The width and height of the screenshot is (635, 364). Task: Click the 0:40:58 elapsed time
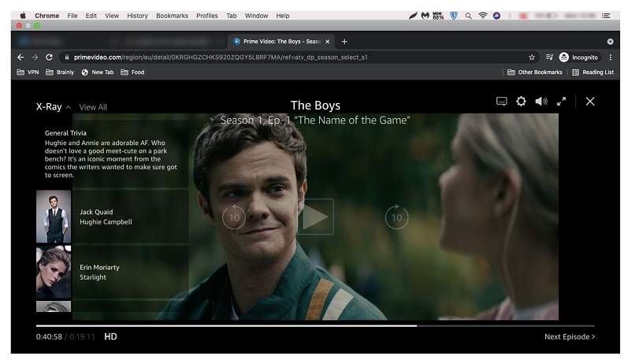pos(49,337)
